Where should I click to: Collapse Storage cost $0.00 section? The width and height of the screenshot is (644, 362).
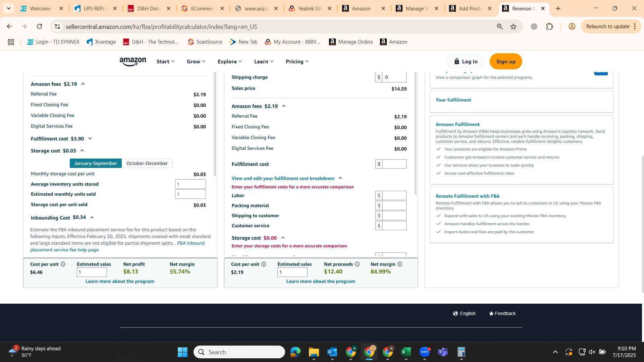283,238
